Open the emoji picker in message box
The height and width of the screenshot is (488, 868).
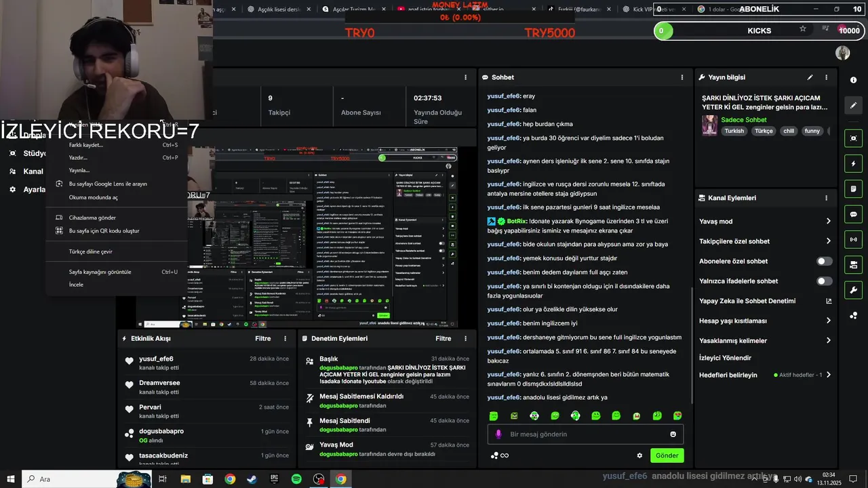tap(673, 434)
